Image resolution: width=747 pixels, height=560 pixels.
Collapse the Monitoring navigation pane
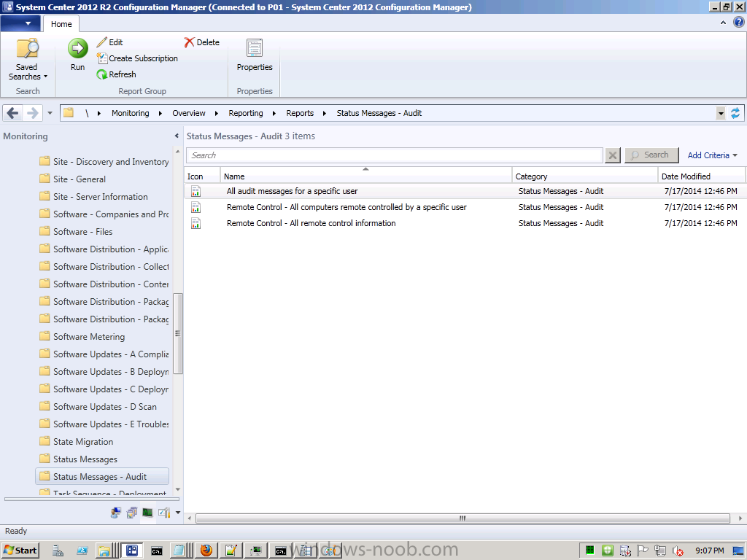(x=177, y=136)
